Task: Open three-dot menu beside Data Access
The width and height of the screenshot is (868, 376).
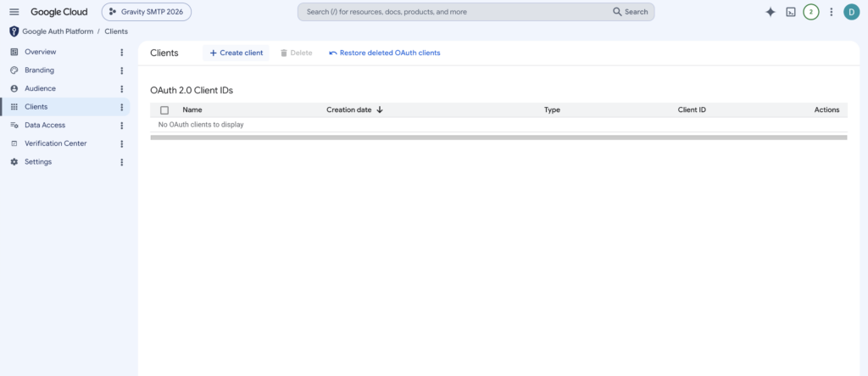Action: pyautogui.click(x=122, y=126)
